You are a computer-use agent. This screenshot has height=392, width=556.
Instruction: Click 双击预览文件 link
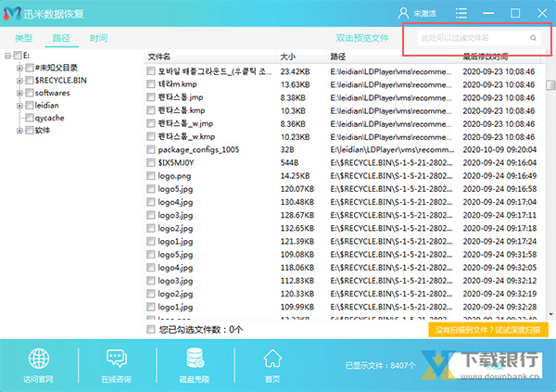click(362, 38)
